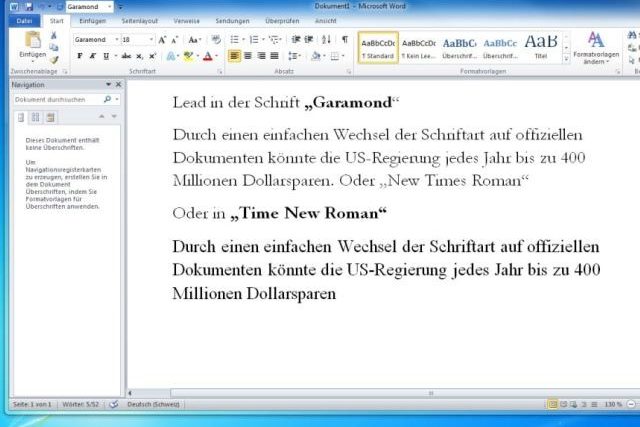Open the quick access Garamond font dropdown

point(110,7)
